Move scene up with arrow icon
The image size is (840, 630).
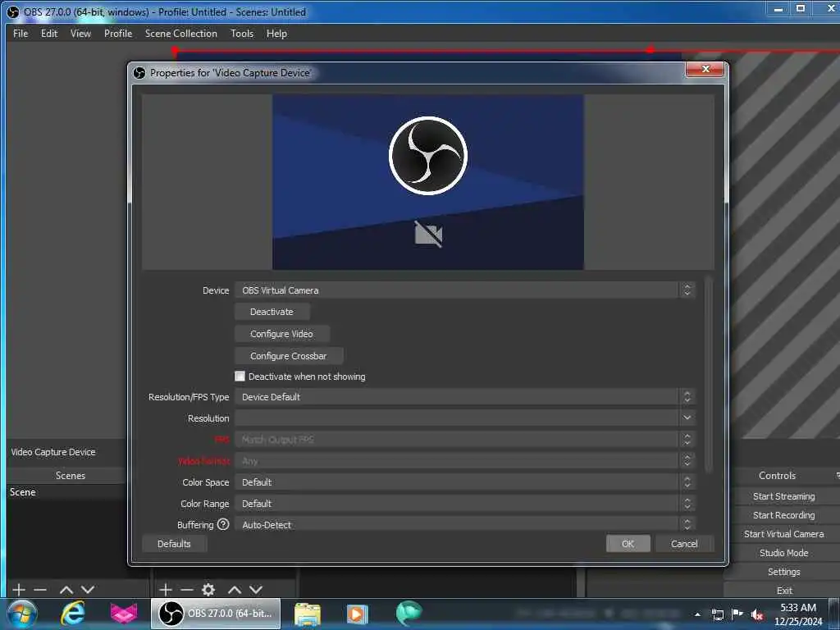pyautogui.click(x=66, y=590)
